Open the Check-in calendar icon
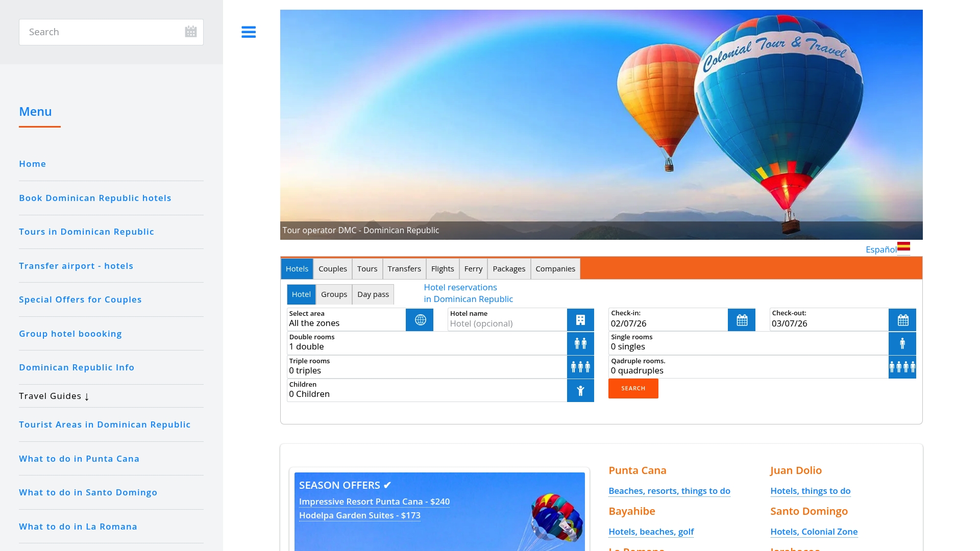The image size is (980, 551). coord(742,320)
